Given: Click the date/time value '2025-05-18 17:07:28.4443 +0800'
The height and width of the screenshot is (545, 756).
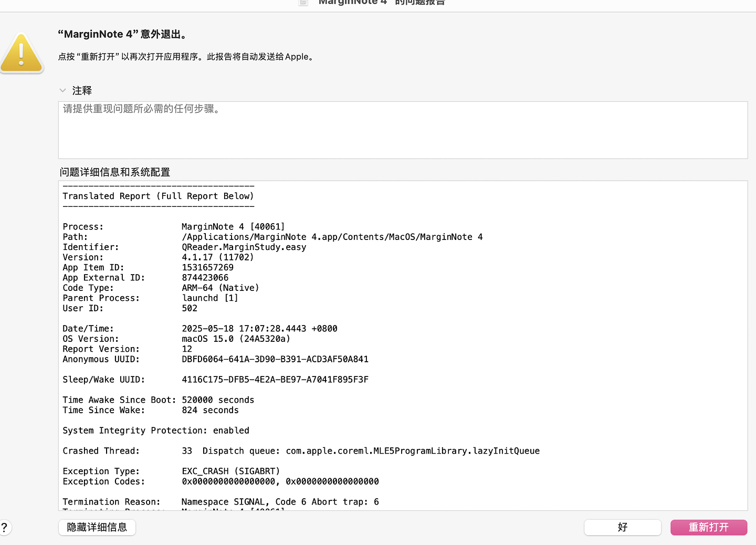Looking at the screenshot, I should [259, 329].
